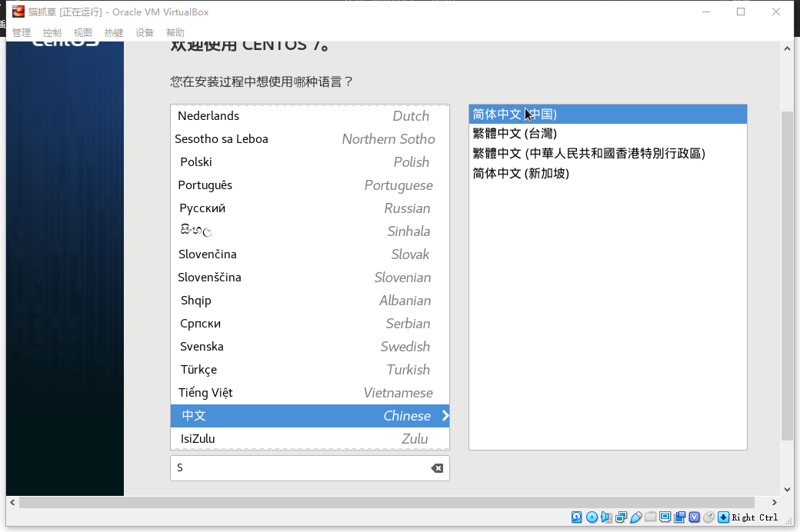Screen dimensions: 800x532
Task: Choose IsiZulu (Zulu) language
Action: pyautogui.click(x=310, y=439)
